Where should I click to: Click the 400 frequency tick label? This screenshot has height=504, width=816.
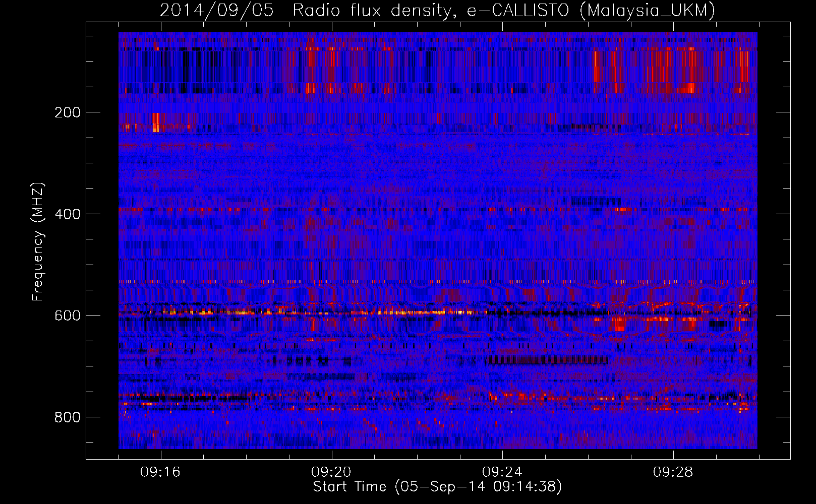67,214
